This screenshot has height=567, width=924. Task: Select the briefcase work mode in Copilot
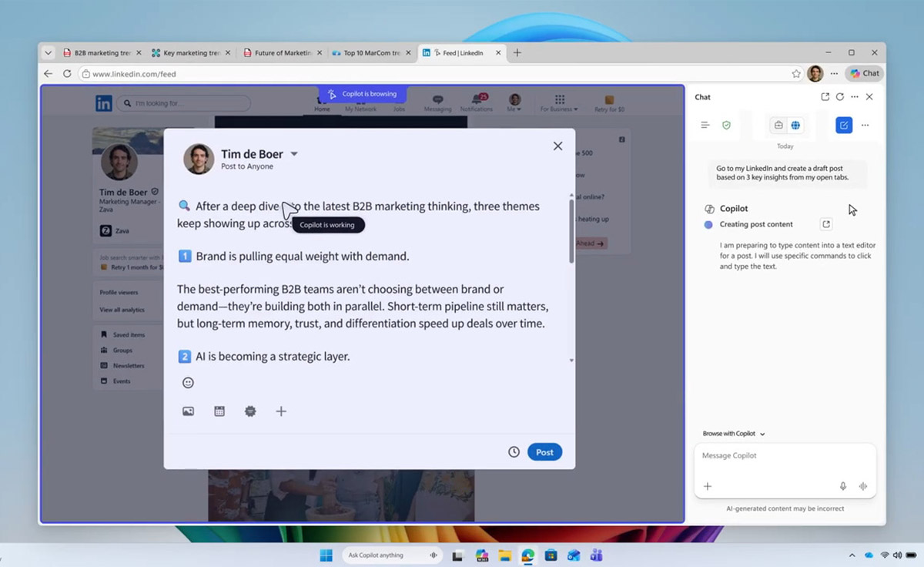pos(778,125)
